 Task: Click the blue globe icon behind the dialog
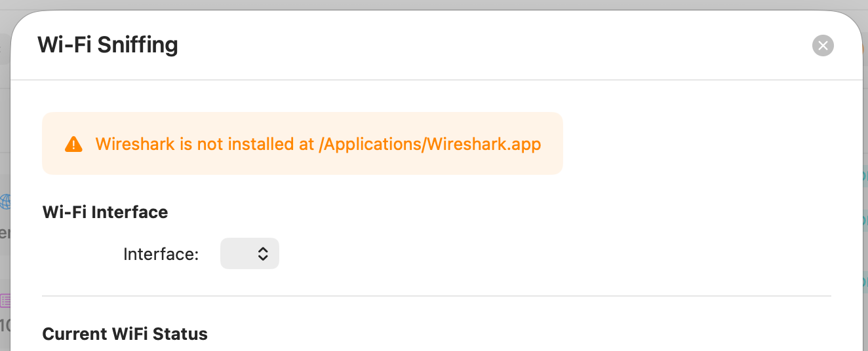click(5, 201)
